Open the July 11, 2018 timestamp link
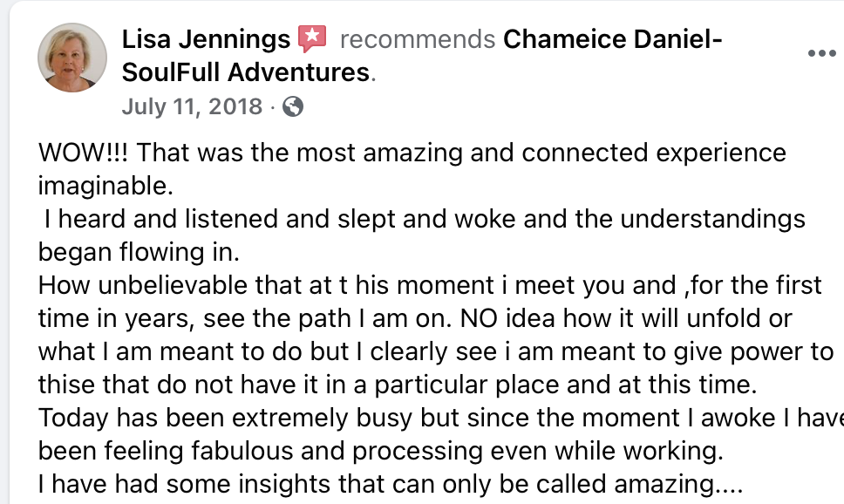 click(x=192, y=106)
